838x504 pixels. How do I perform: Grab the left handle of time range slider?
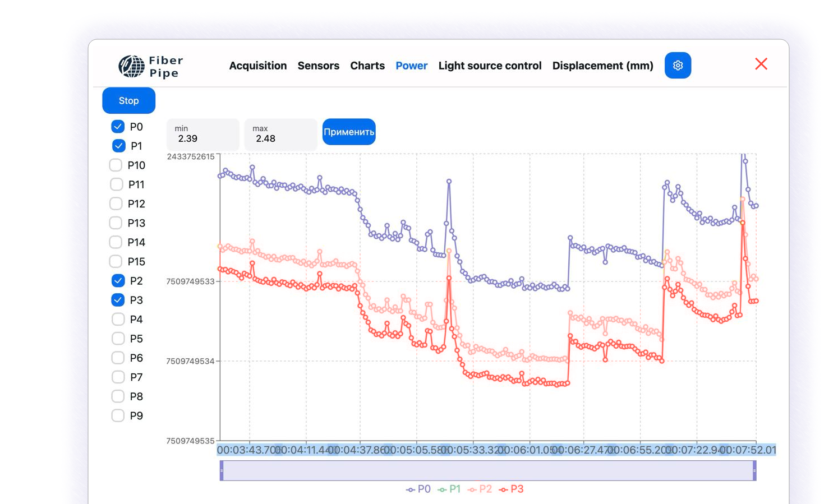click(222, 471)
